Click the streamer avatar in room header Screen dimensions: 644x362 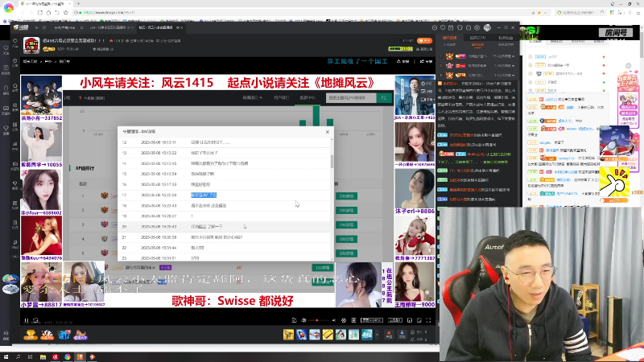31,45
